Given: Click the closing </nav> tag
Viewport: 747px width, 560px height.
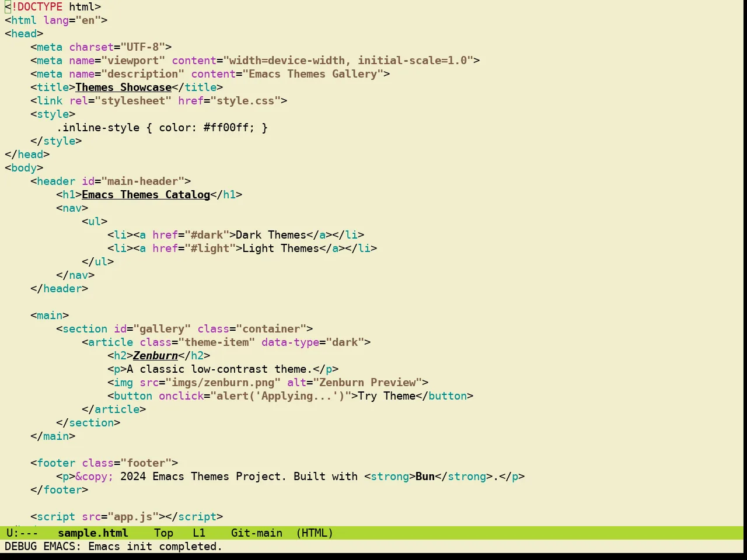Looking at the screenshot, I should [x=75, y=275].
